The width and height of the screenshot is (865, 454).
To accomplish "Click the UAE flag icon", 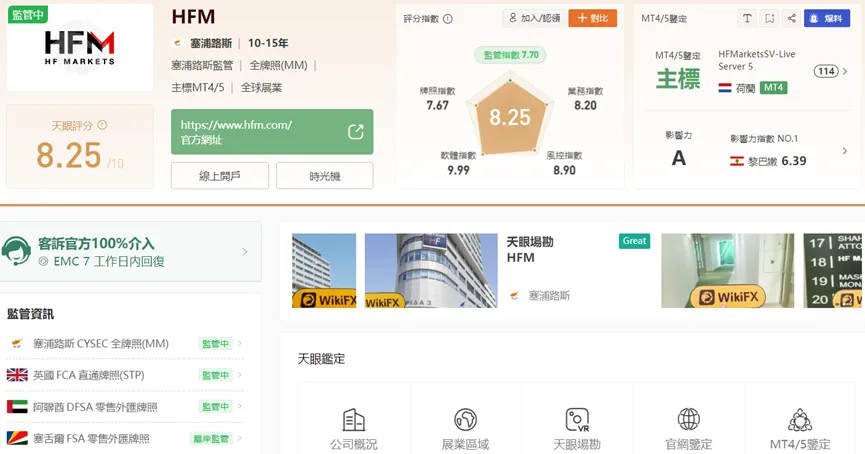I will [17, 407].
